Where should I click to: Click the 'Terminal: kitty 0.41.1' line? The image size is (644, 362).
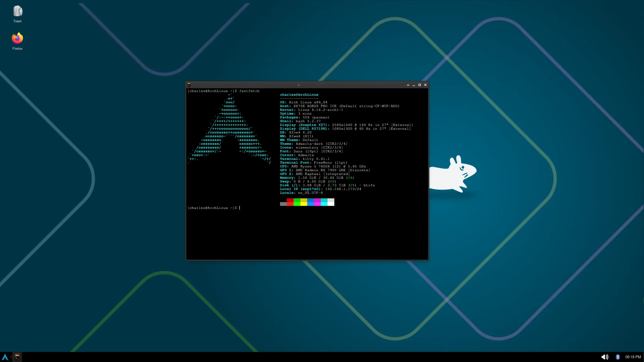pyautogui.click(x=305, y=159)
